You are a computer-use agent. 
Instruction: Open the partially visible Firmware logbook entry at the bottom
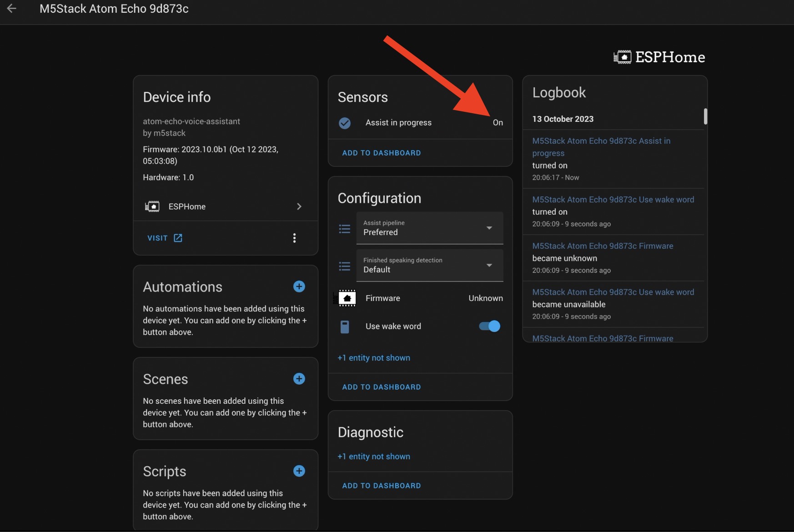click(603, 338)
